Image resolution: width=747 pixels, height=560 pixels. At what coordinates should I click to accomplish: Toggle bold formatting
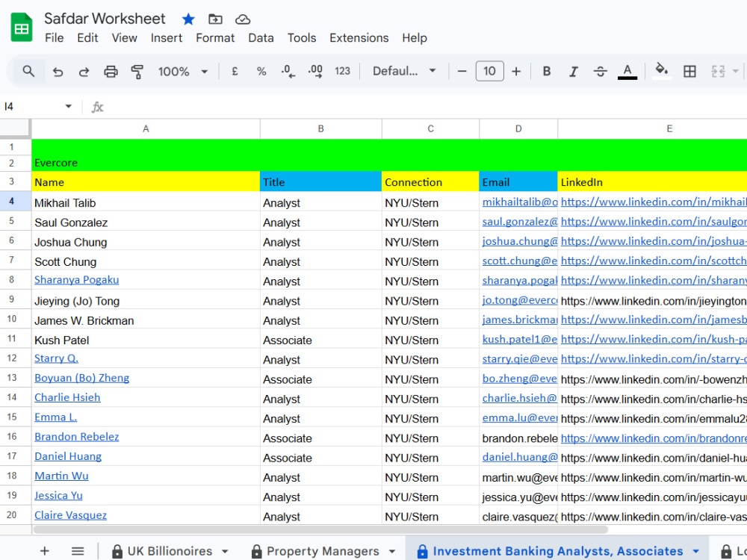547,72
